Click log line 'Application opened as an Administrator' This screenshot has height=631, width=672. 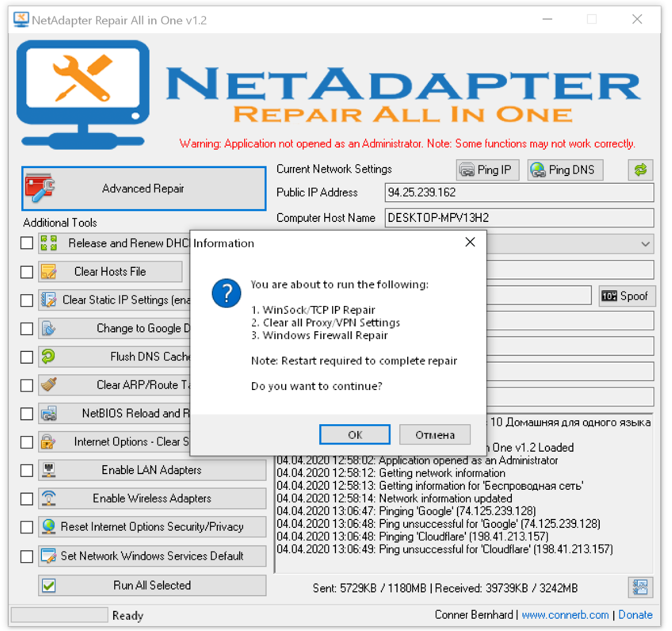[417, 460]
